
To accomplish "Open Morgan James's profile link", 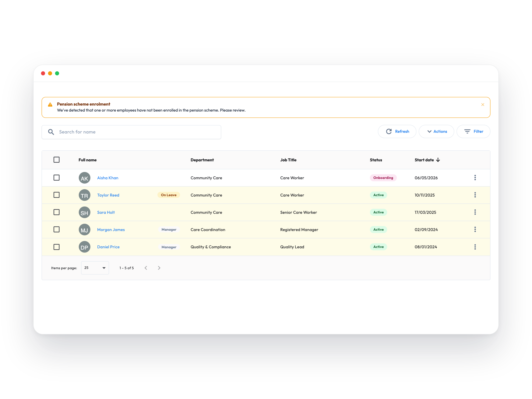I will [111, 230].
